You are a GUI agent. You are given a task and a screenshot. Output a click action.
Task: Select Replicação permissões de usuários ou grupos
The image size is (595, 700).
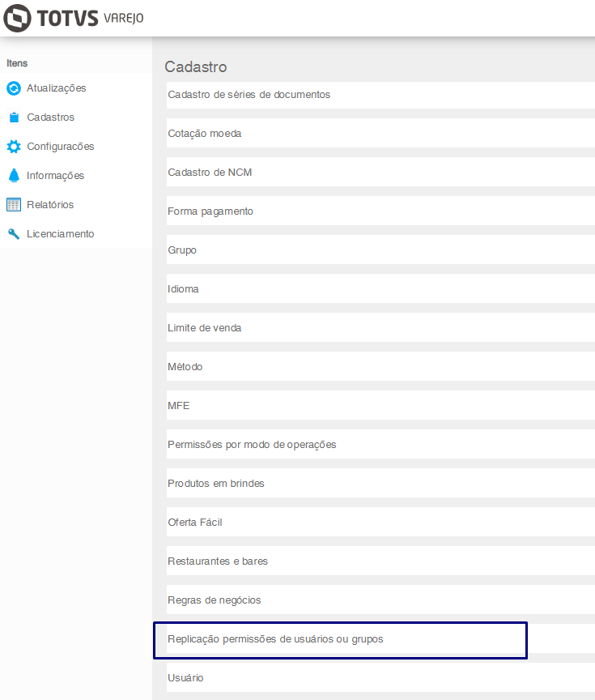coord(275,639)
